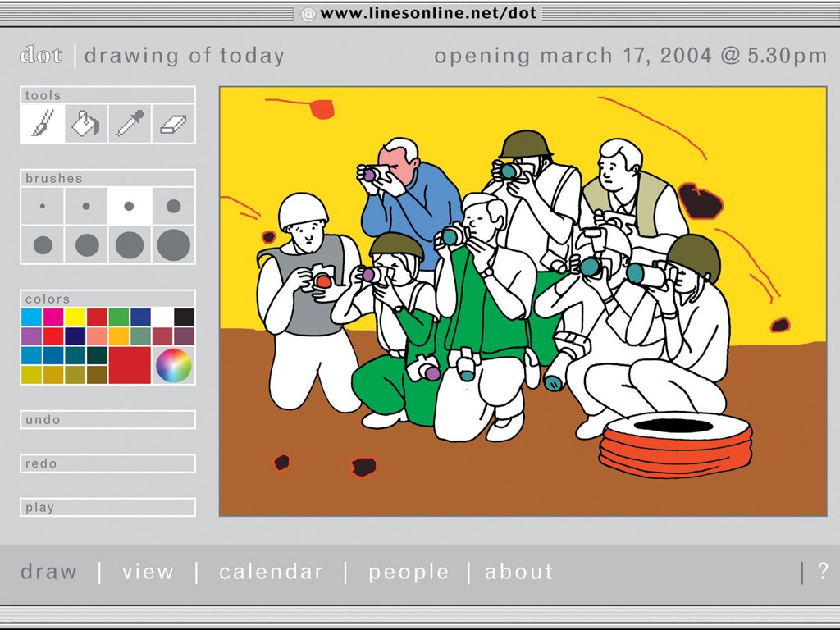Pick the orange color swatch
Screen dimensions: 840x630
coord(119,336)
